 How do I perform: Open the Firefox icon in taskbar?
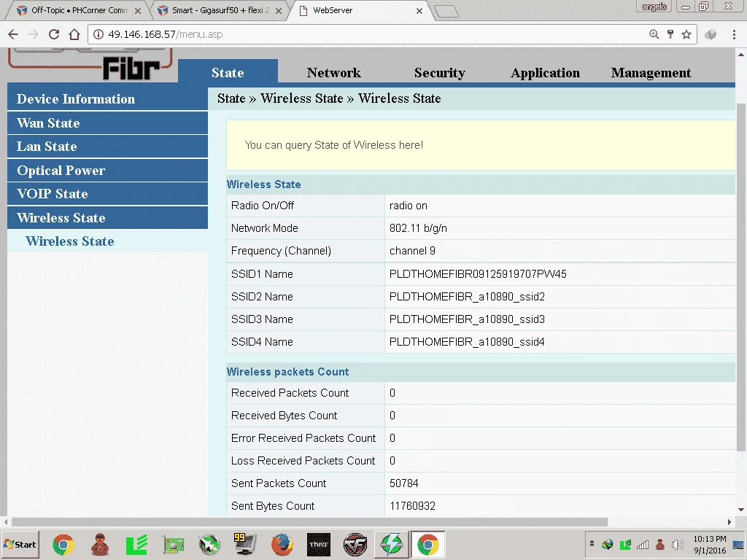[x=282, y=545]
